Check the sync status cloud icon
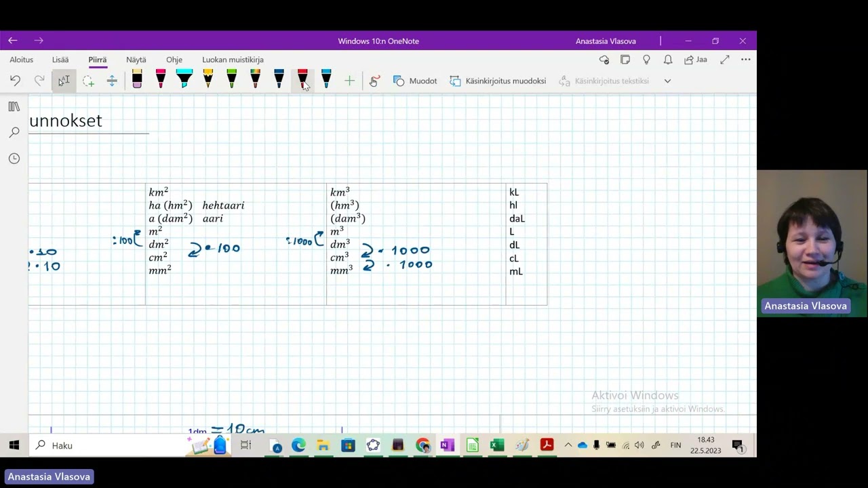Viewport: 868px width, 488px height. [x=604, y=60]
